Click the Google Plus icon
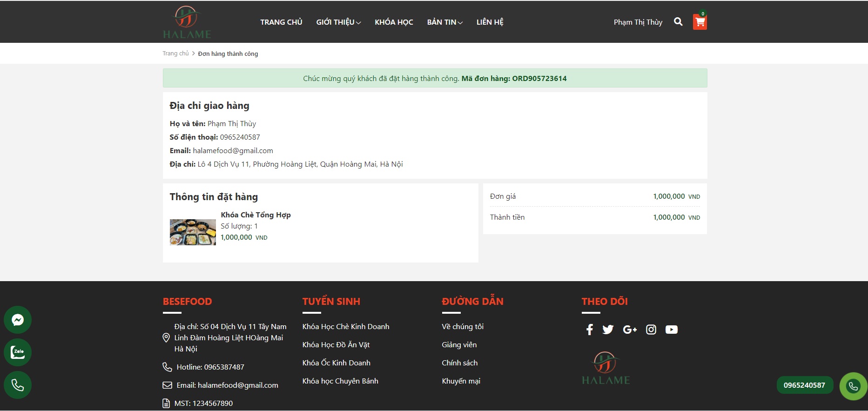The height and width of the screenshot is (411, 868). 629,330
